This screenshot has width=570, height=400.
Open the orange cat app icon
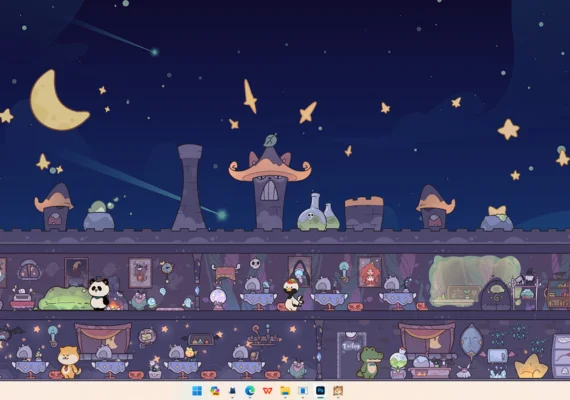pyautogui.click(x=338, y=391)
